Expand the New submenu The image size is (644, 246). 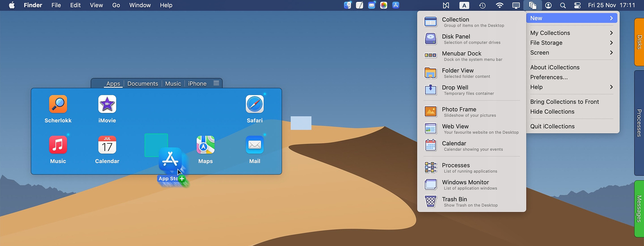pos(572,18)
